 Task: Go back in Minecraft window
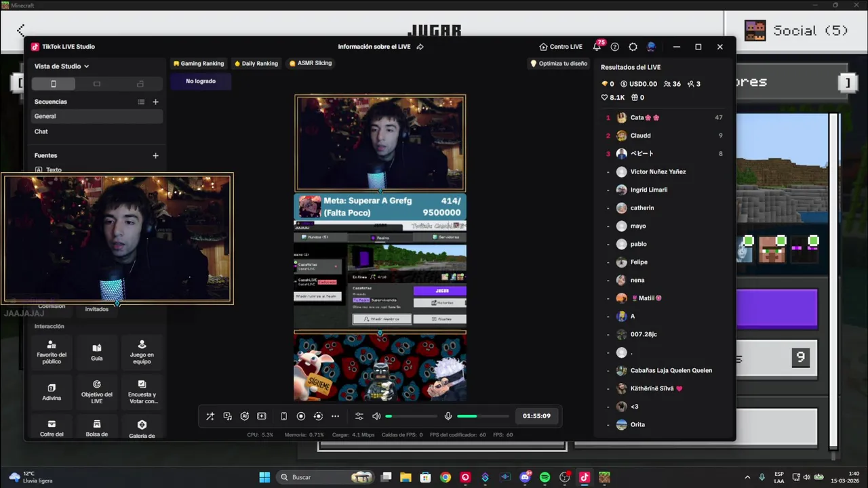coord(21,30)
